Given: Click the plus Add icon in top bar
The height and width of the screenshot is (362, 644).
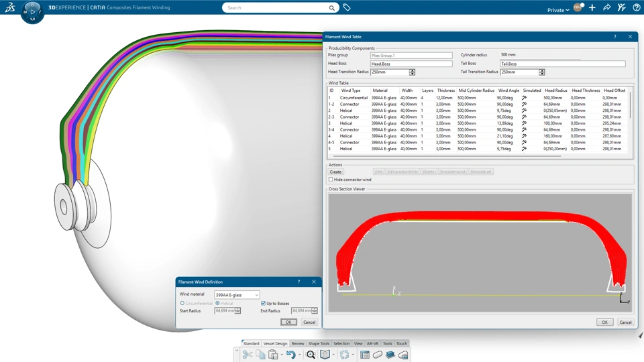Looking at the screenshot, I should [592, 7].
